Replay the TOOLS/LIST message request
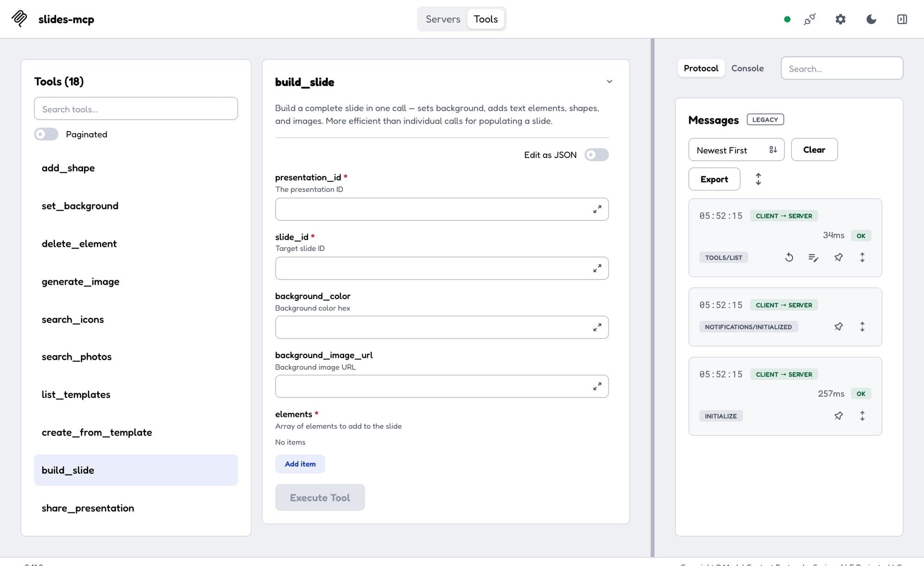This screenshot has height=566, width=924. pos(789,257)
